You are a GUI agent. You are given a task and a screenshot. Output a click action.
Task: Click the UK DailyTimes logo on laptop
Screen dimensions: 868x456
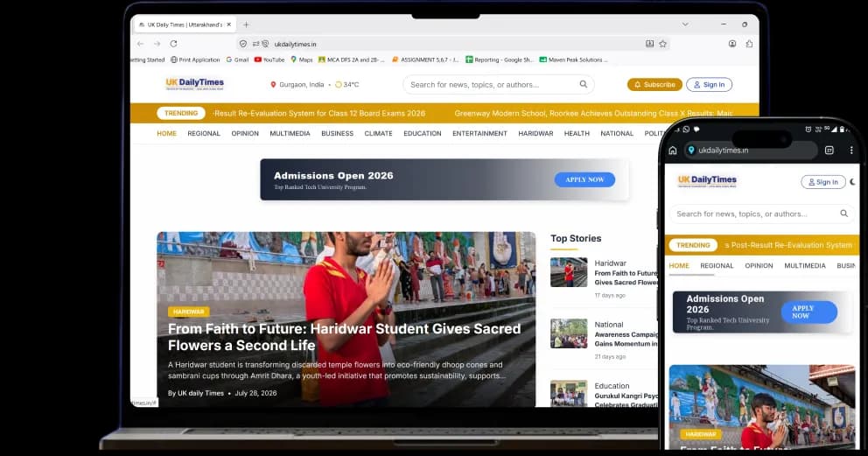[x=195, y=83]
